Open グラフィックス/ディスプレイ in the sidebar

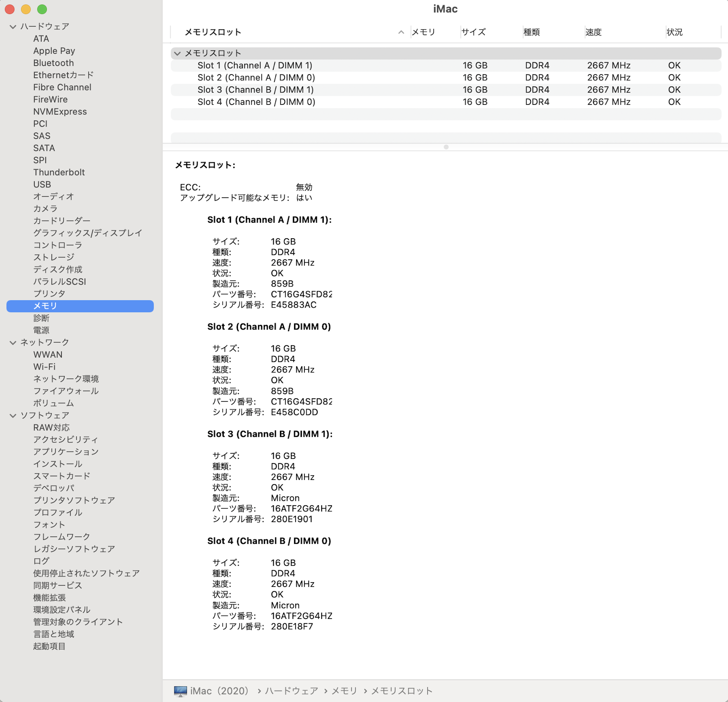88,233
